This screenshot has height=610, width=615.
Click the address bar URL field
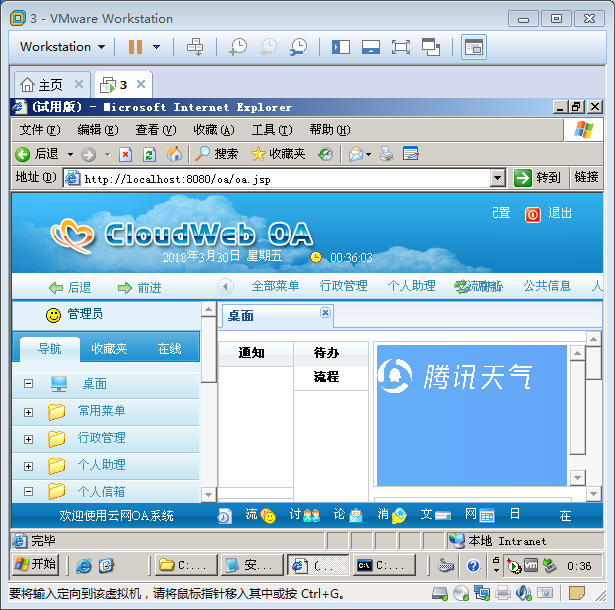[x=278, y=179]
